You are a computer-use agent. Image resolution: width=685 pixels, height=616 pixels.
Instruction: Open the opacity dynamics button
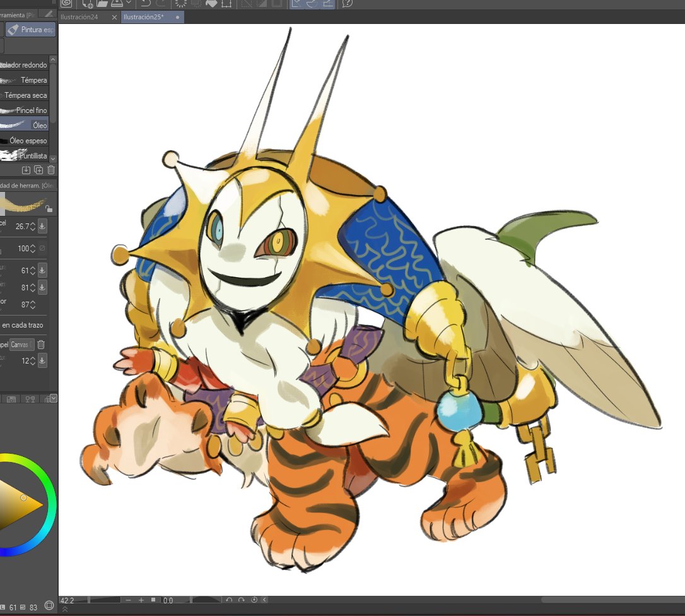tap(42, 248)
